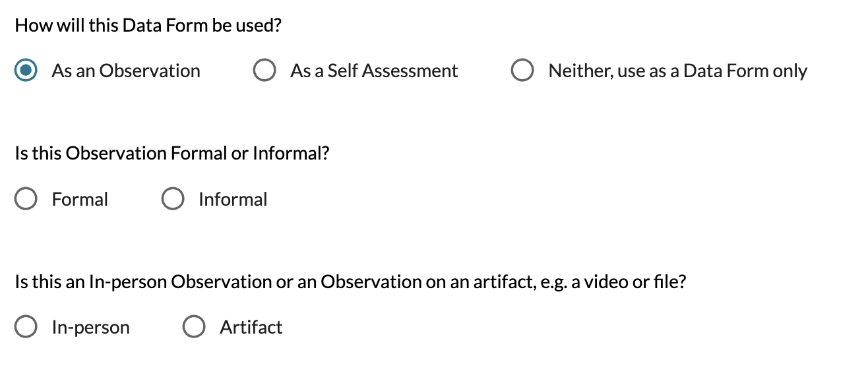Click the 'As an Observation' label text
868x389 pixels.
pyautogui.click(x=126, y=71)
